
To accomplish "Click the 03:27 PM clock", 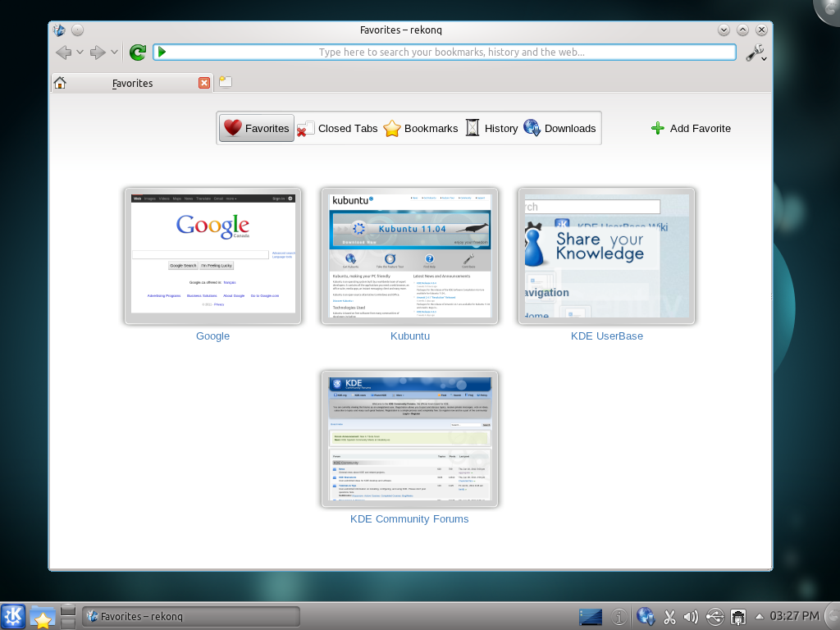I will click(x=794, y=616).
